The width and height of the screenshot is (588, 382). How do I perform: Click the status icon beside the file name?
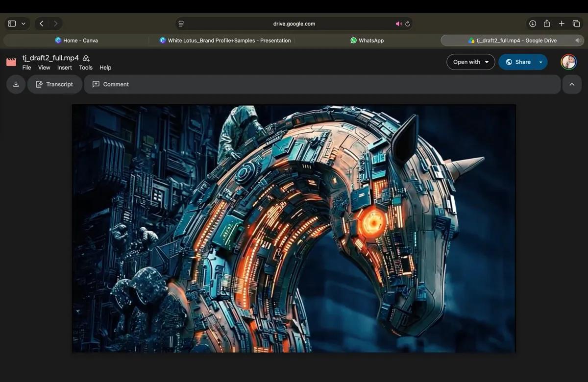click(86, 58)
